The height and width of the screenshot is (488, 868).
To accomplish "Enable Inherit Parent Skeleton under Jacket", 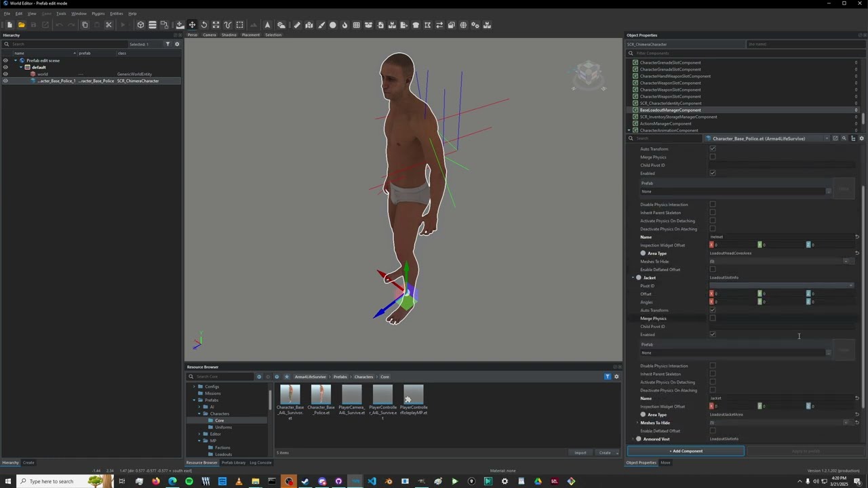I will [x=712, y=373].
